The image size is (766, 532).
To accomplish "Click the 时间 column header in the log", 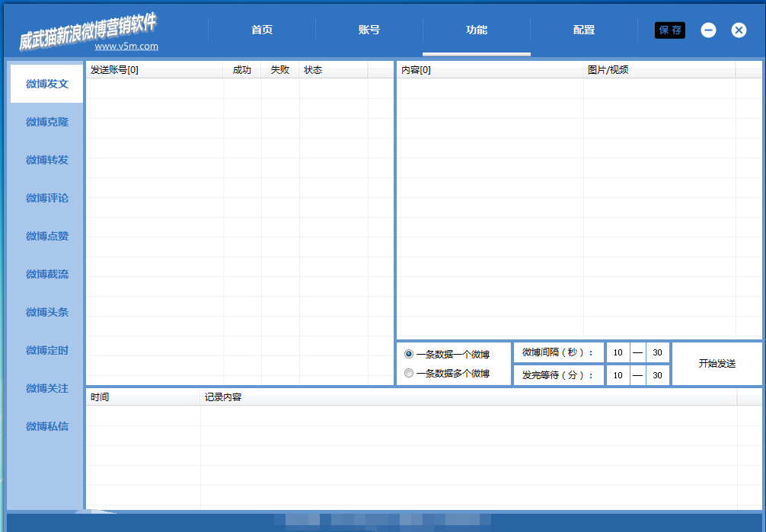I will (143, 397).
